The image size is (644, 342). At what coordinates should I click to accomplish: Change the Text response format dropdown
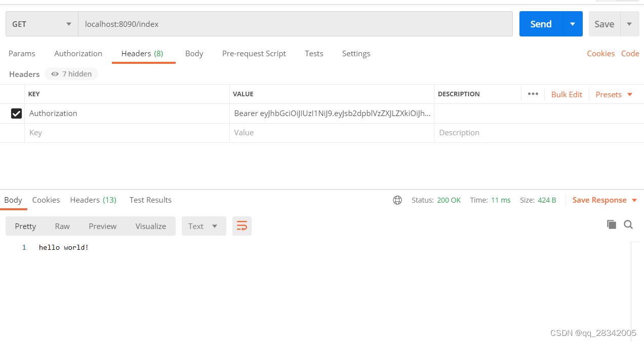[x=204, y=226]
